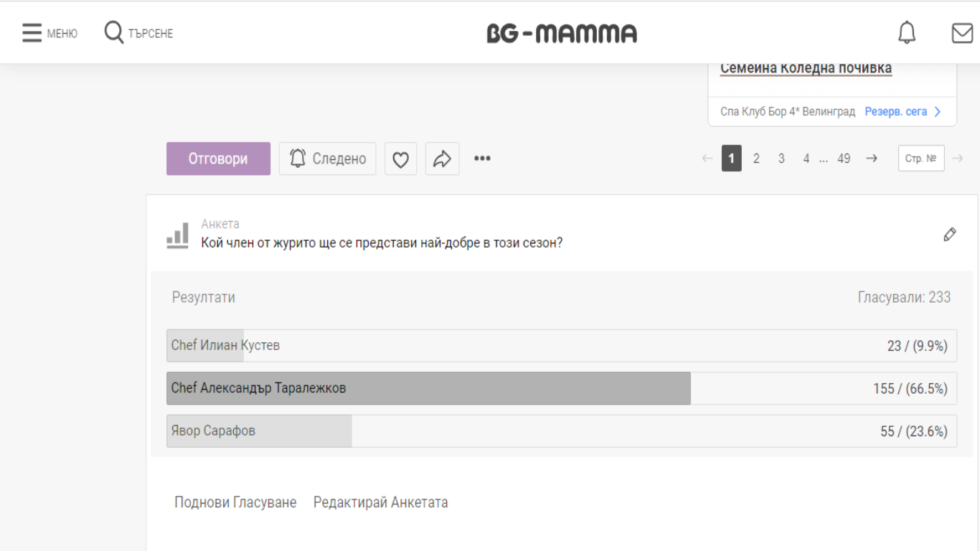Open notifications bell icon
The height and width of the screenshot is (551, 980).
click(907, 33)
